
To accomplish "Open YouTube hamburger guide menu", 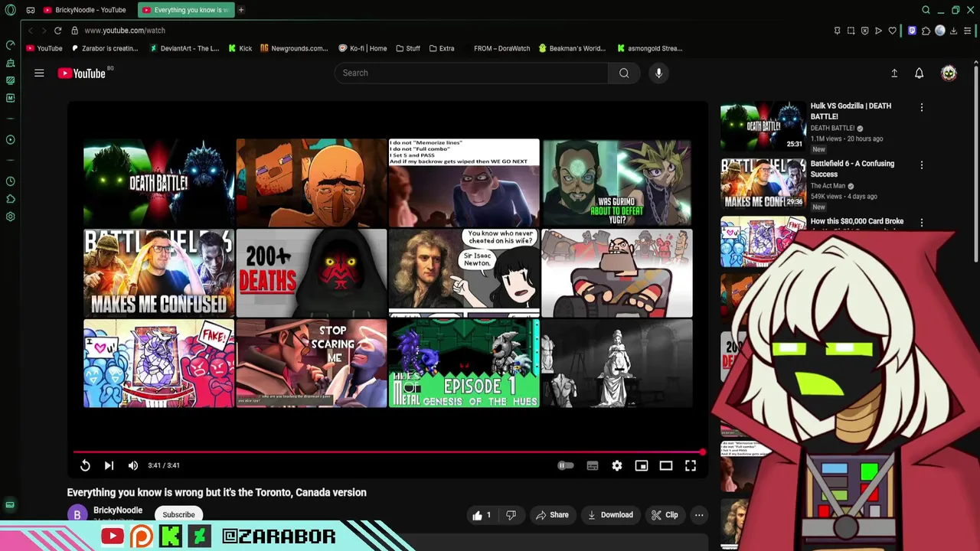I will coord(39,73).
